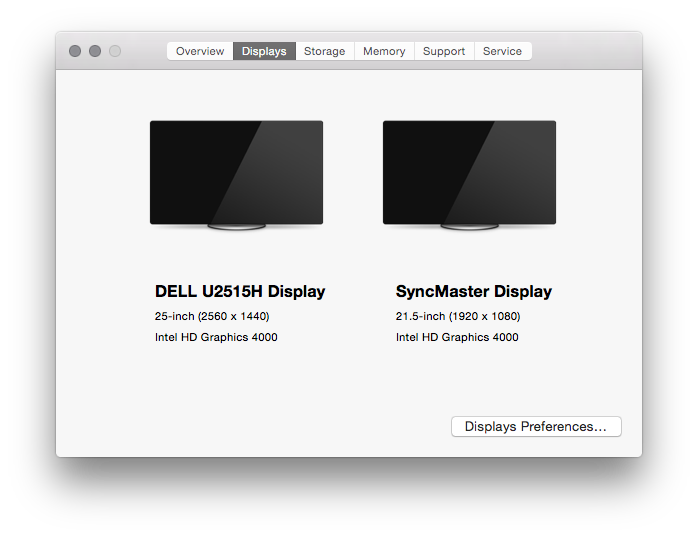The height and width of the screenshot is (537, 698).
Task: Click the 25-inch (2560 x 1440) text
Action: [x=212, y=316]
